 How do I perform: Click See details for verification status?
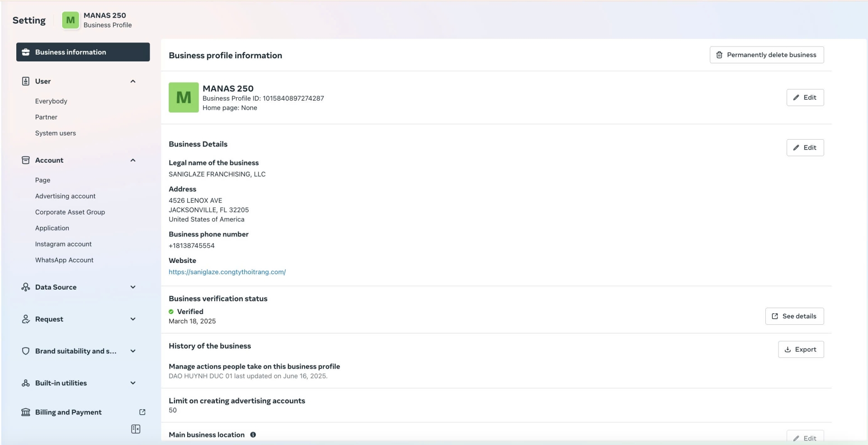[x=794, y=316]
